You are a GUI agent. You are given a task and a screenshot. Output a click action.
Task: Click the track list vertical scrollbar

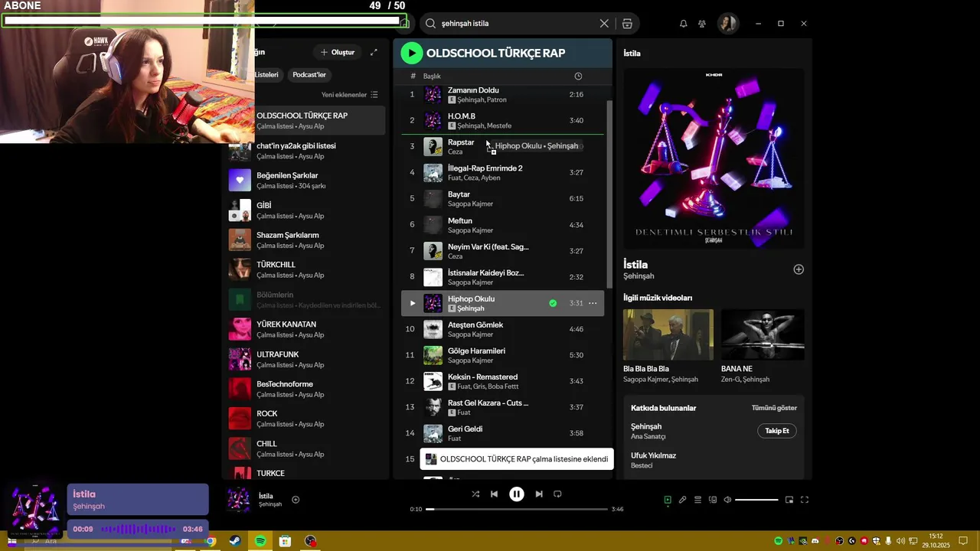point(609,195)
